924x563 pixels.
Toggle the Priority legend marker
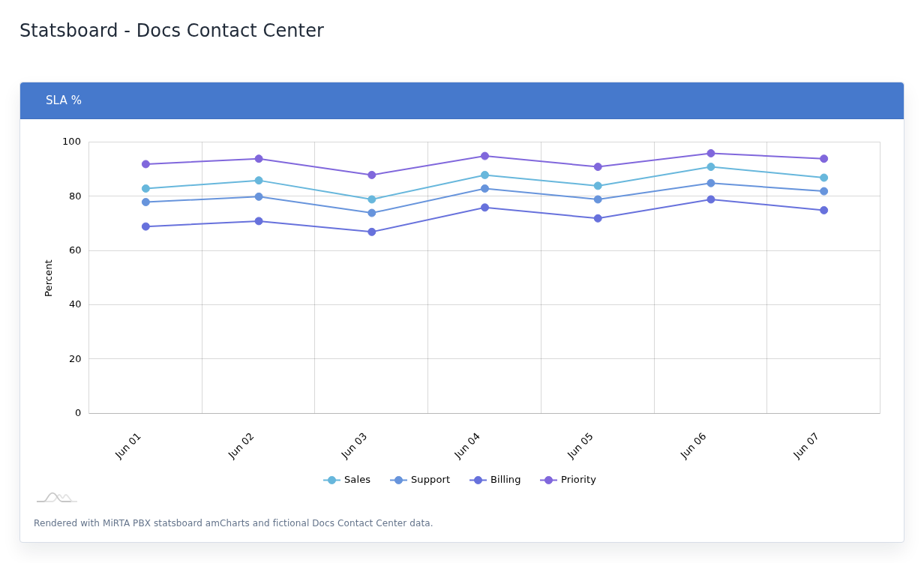[548, 480]
